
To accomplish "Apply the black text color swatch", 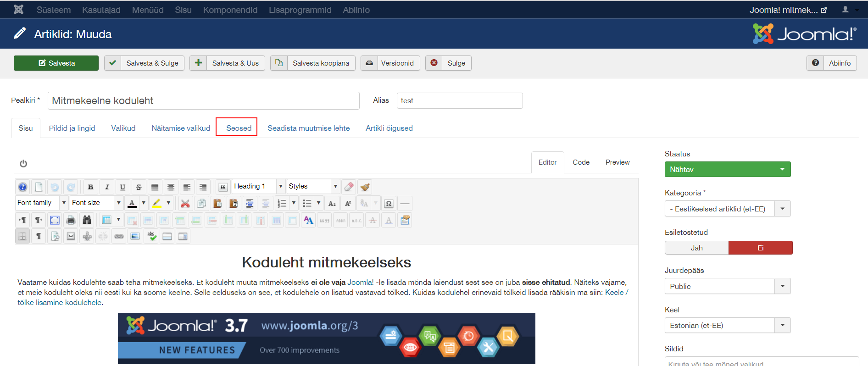I will [132, 203].
